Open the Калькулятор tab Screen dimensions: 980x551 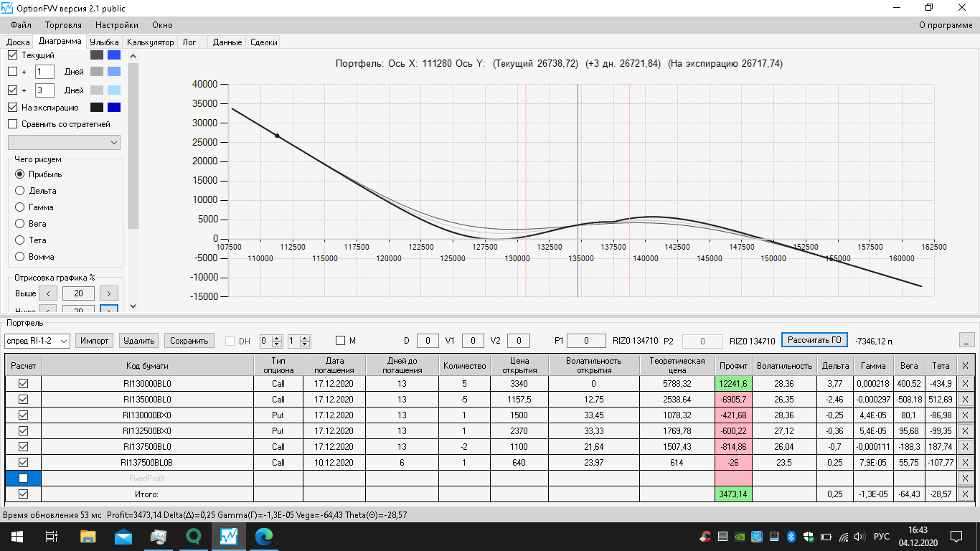151,42
